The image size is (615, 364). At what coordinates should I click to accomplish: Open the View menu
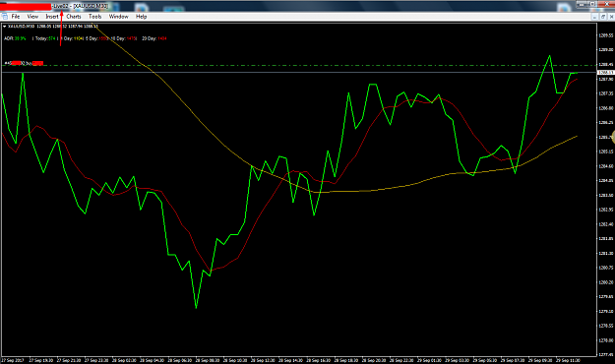point(32,17)
